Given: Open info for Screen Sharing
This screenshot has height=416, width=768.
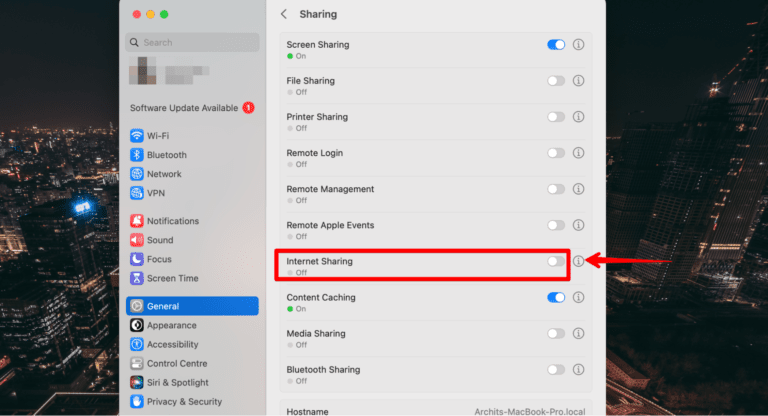Looking at the screenshot, I should point(578,45).
